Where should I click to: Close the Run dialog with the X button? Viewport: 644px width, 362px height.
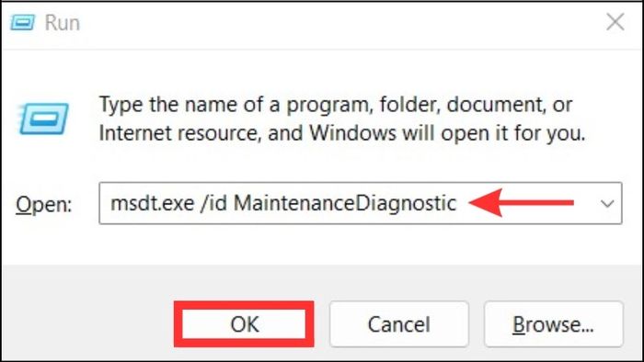point(615,22)
